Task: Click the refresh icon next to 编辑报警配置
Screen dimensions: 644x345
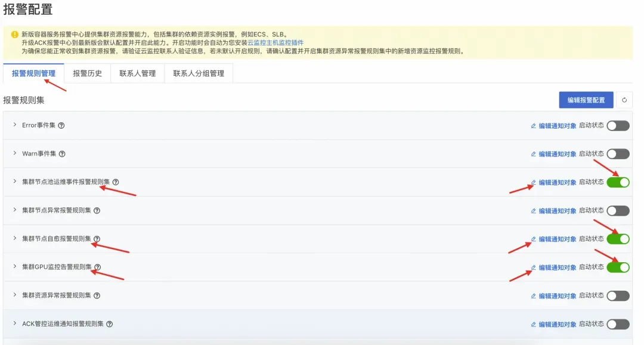Action: pyautogui.click(x=624, y=100)
